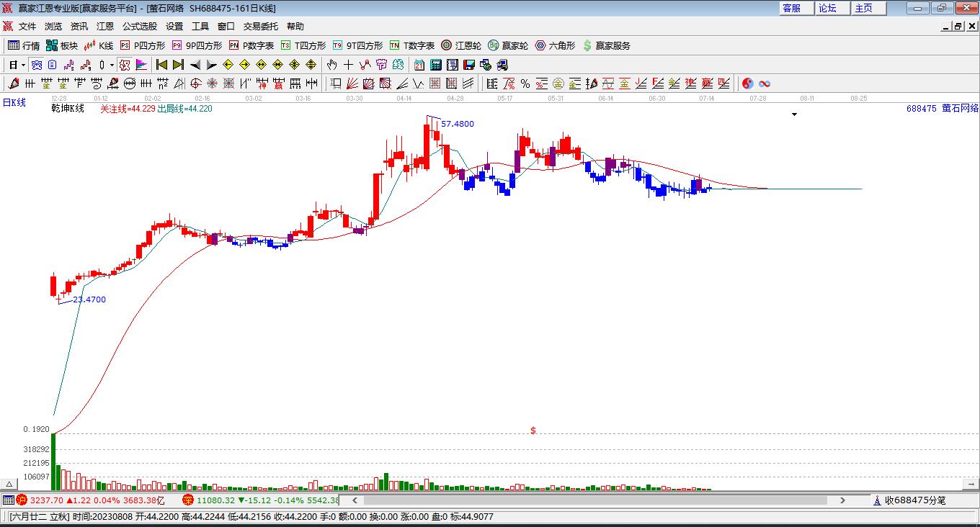Select the crosshair cursor tool
Viewport: 980px width, 527px height.
click(348, 65)
